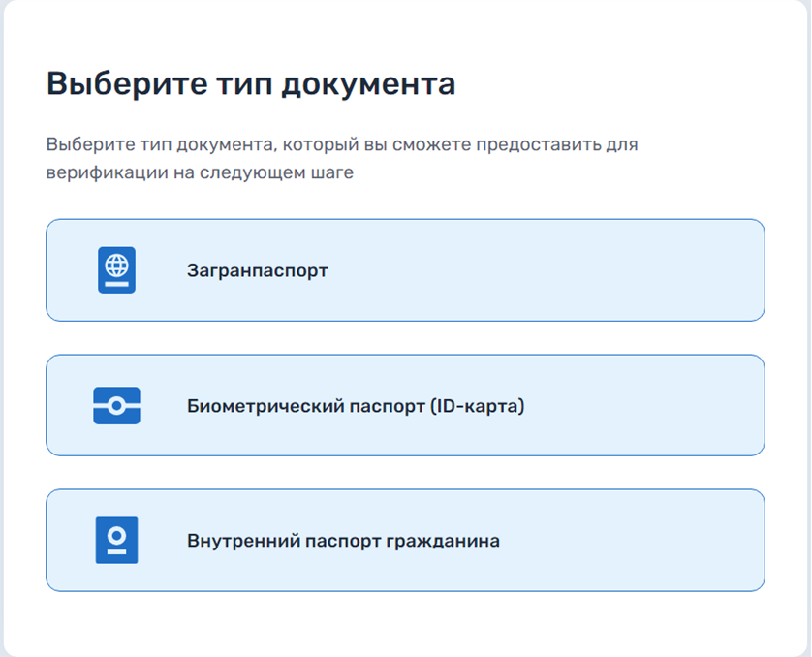
Task: Click the person document icon for internal passport
Action: click(115, 540)
